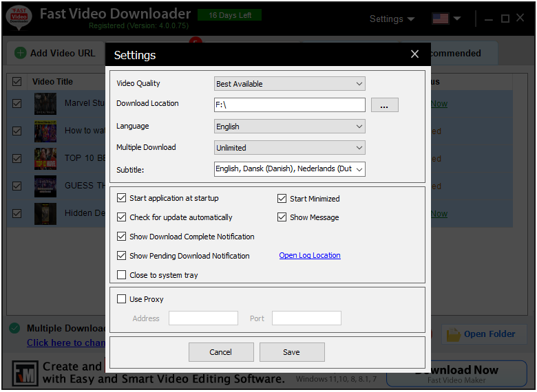Open the Settings menu in title bar

[392, 19]
